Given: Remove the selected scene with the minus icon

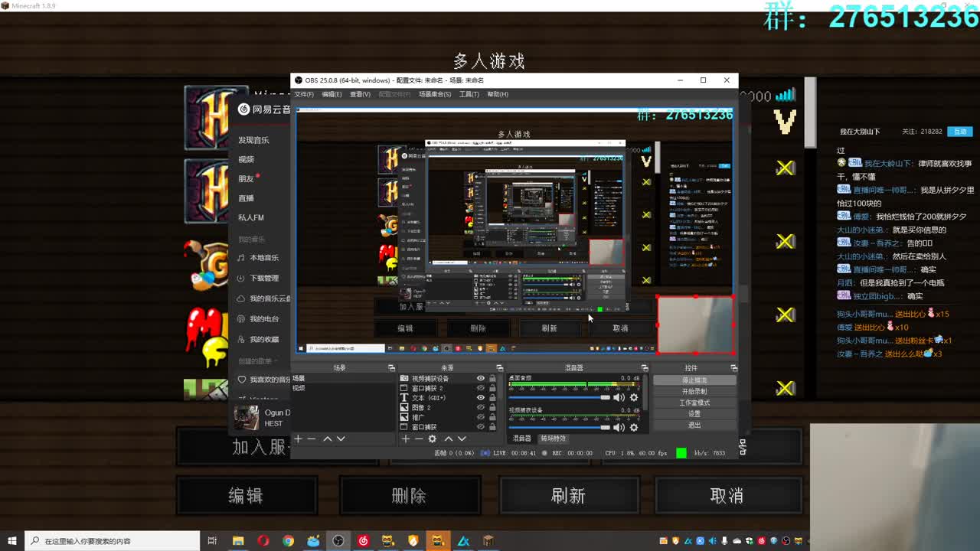Looking at the screenshot, I should [x=312, y=439].
